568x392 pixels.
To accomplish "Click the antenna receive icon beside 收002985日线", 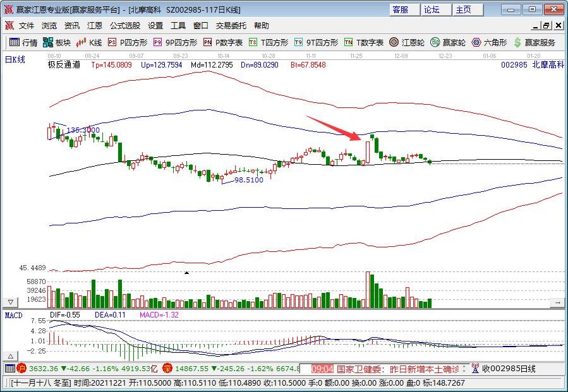I will (475, 369).
